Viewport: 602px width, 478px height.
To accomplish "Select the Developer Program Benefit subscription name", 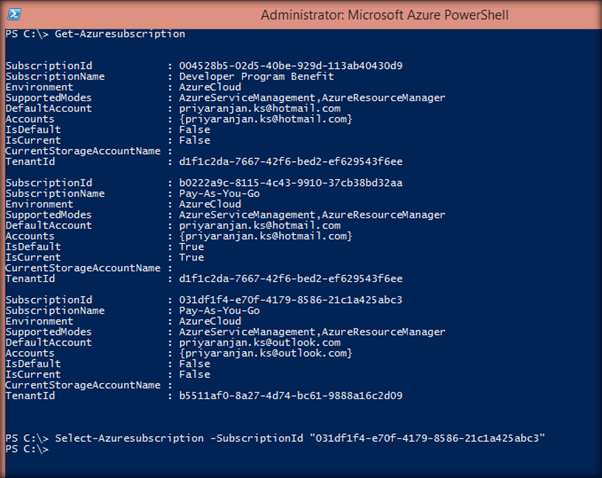I will pos(246,76).
